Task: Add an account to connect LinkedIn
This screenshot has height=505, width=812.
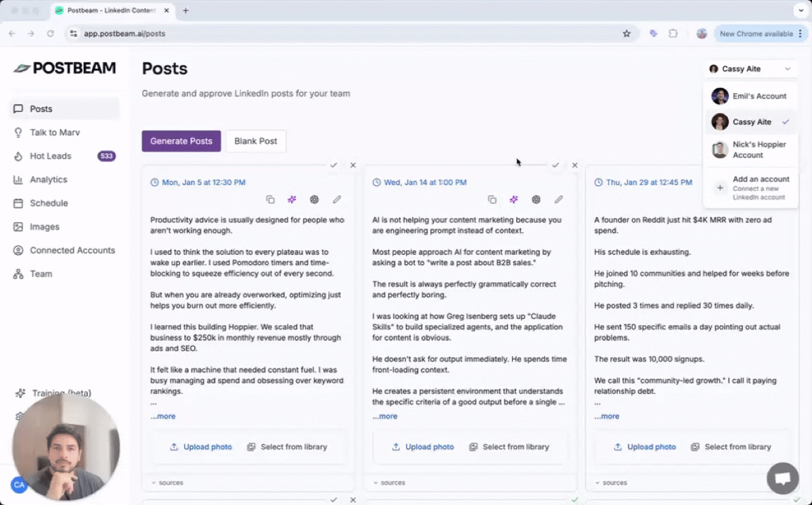Action: point(750,188)
